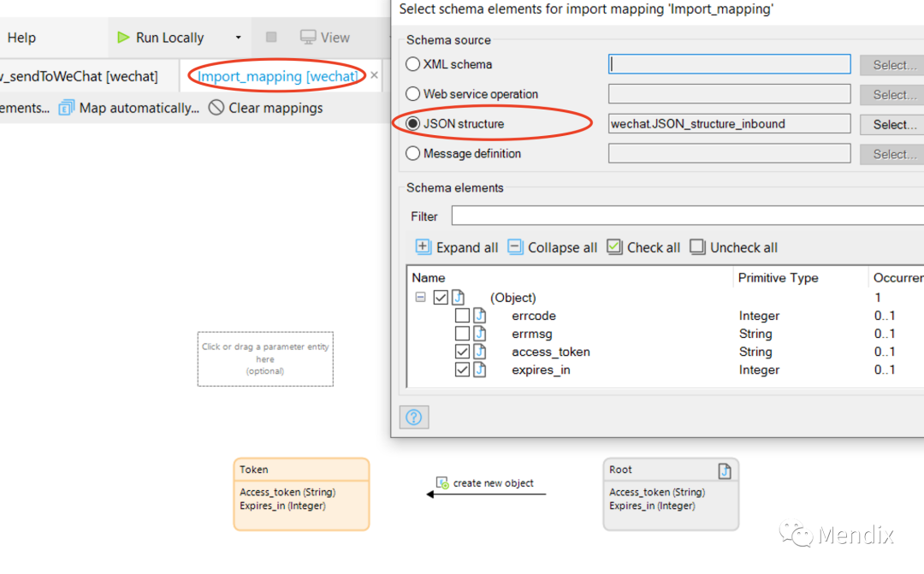This screenshot has width=924, height=574.
Task: Collapse the (Object) tree node
Action: pos(420,297)
